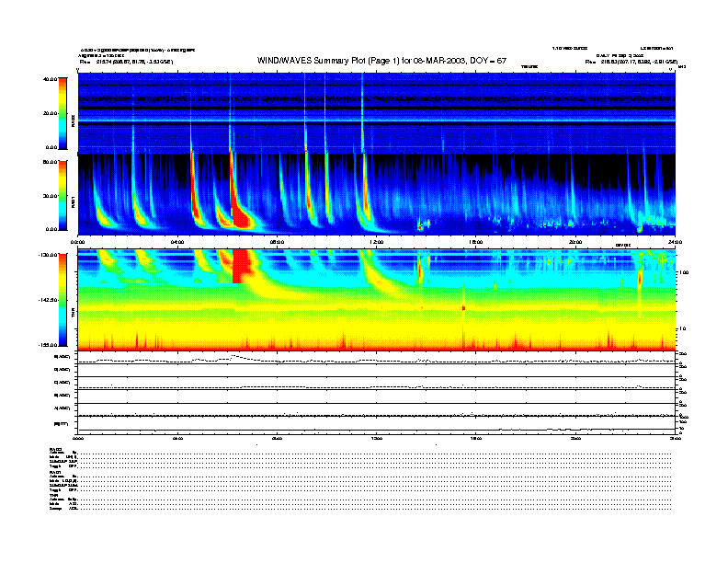Click the 04:00 tick label under RAD1 spectrogram
The height and width of the screenshot is (563, 728).
(x=177, y=242)
